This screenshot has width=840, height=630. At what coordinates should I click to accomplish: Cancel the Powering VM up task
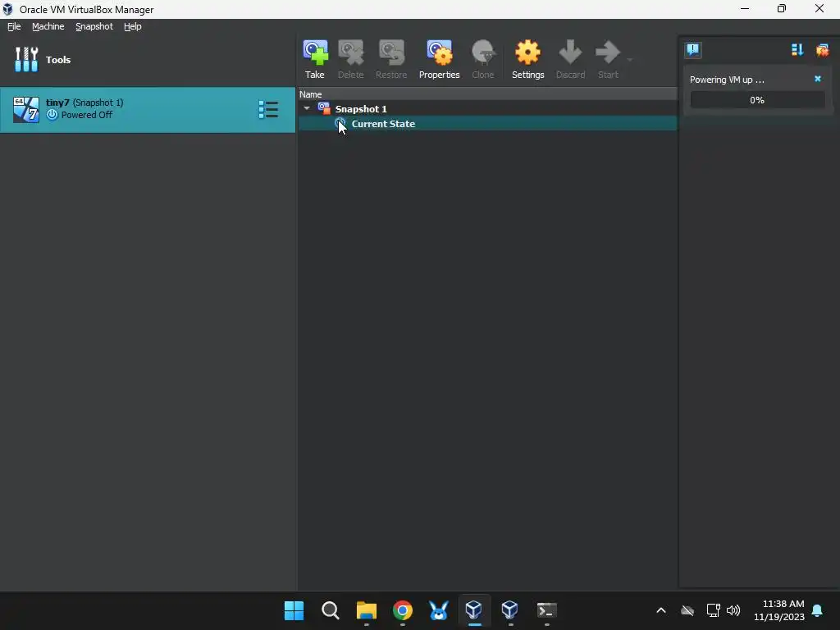(x=818, y=79)
